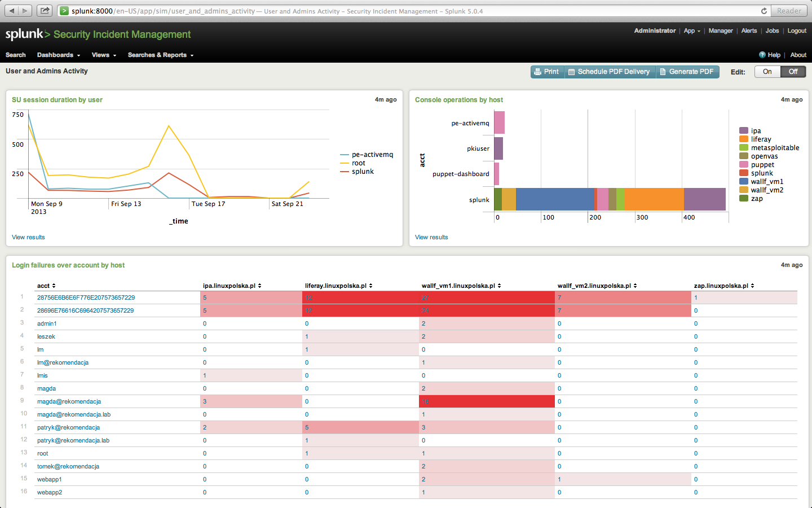Open the Splunk logo home link

click(x=28, y=34)
